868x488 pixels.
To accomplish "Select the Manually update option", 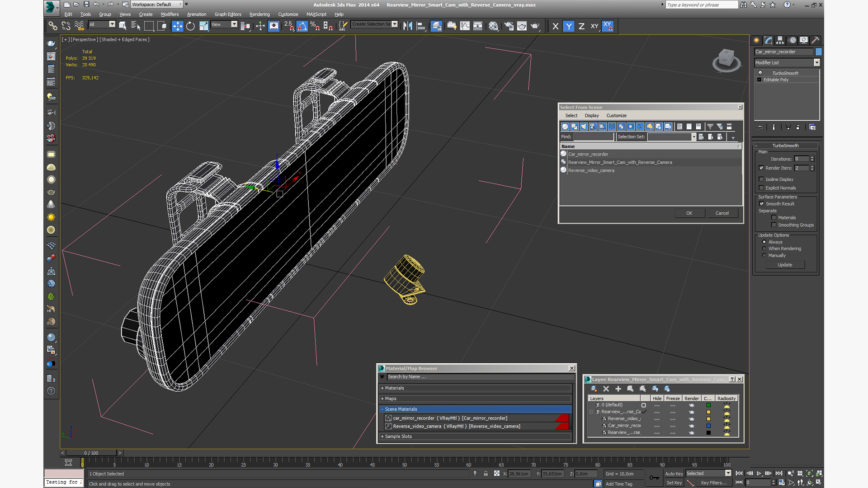I will click(x=764, y=255).
